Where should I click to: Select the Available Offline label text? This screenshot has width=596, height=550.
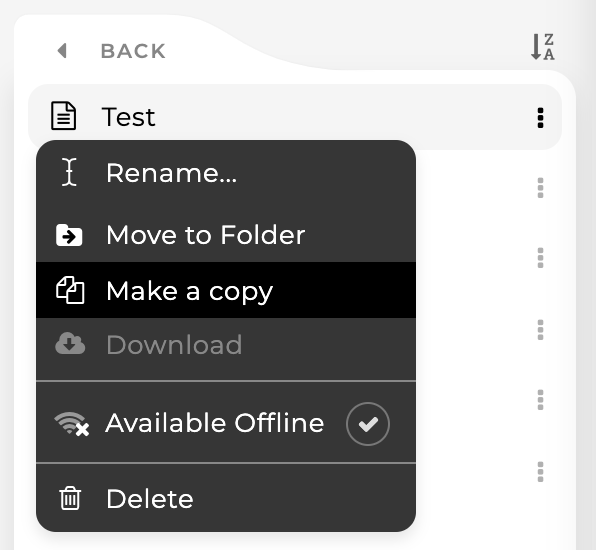[215, 423]
